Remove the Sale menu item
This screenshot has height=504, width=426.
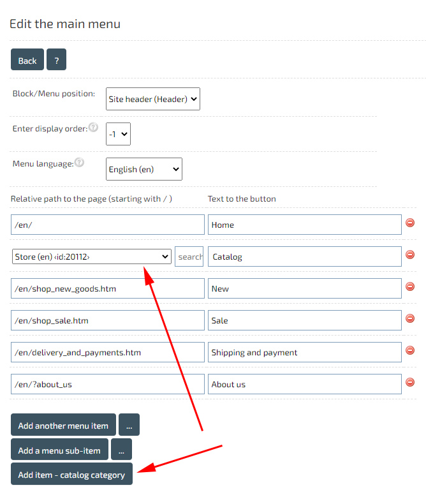coord(410,318)
